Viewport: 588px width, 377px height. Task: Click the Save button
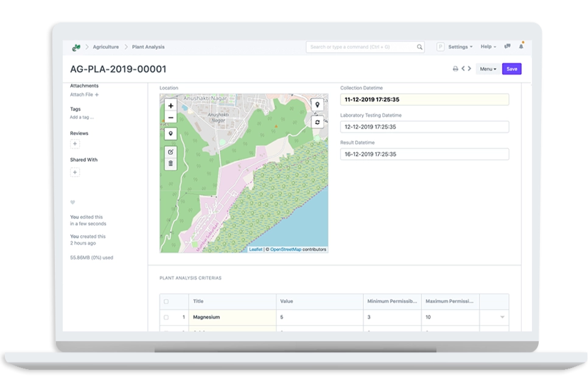tap(512, 69)
